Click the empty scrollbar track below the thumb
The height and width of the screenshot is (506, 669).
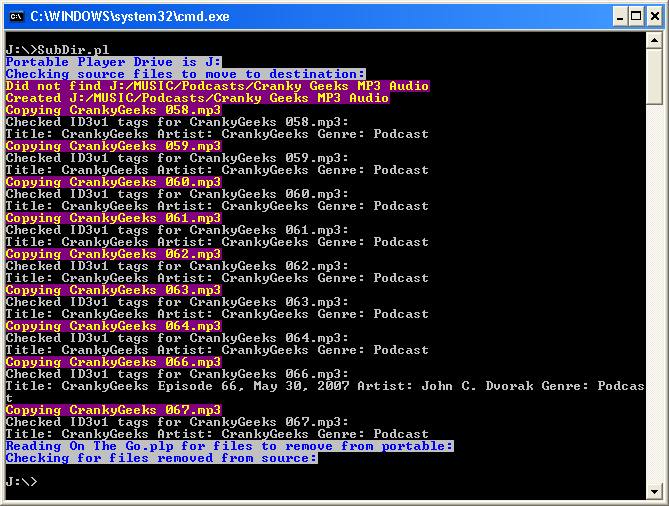pyautogui.click(x=654, y=300)
